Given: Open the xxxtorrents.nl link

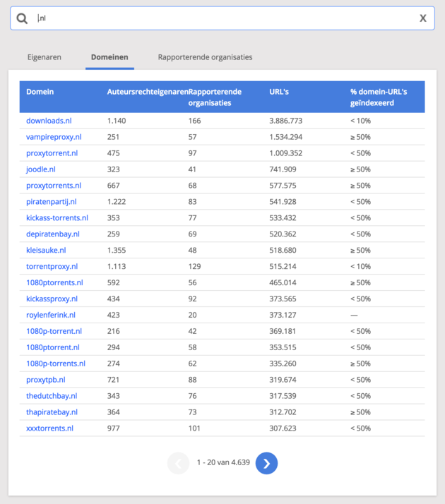Looking at the screenshot, I should point(50,428).
